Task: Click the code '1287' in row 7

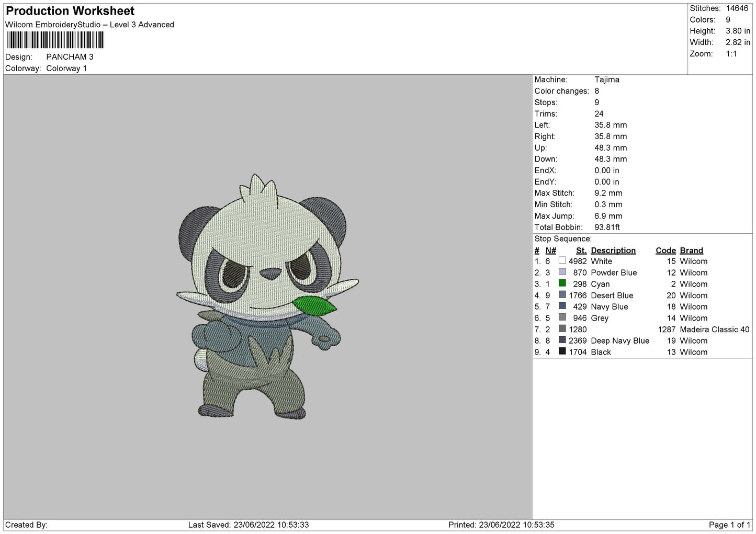Action: point(667,330)
